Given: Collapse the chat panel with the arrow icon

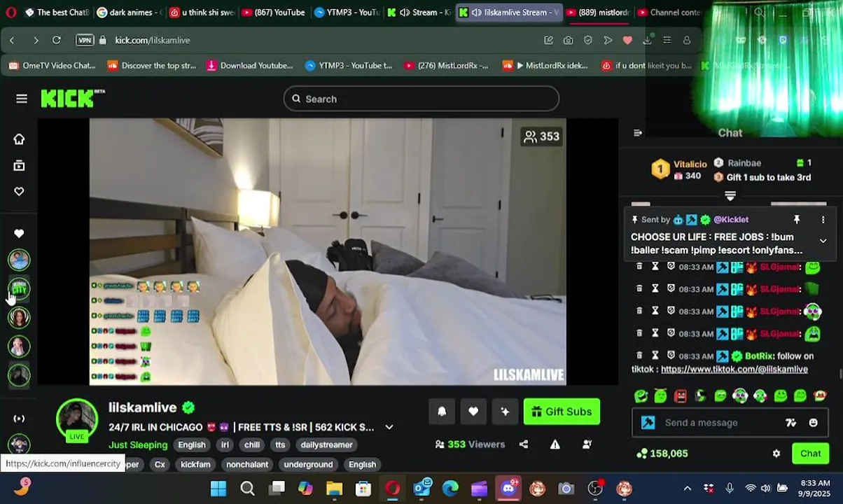Looking at the screenshot, I should point(637,133).
